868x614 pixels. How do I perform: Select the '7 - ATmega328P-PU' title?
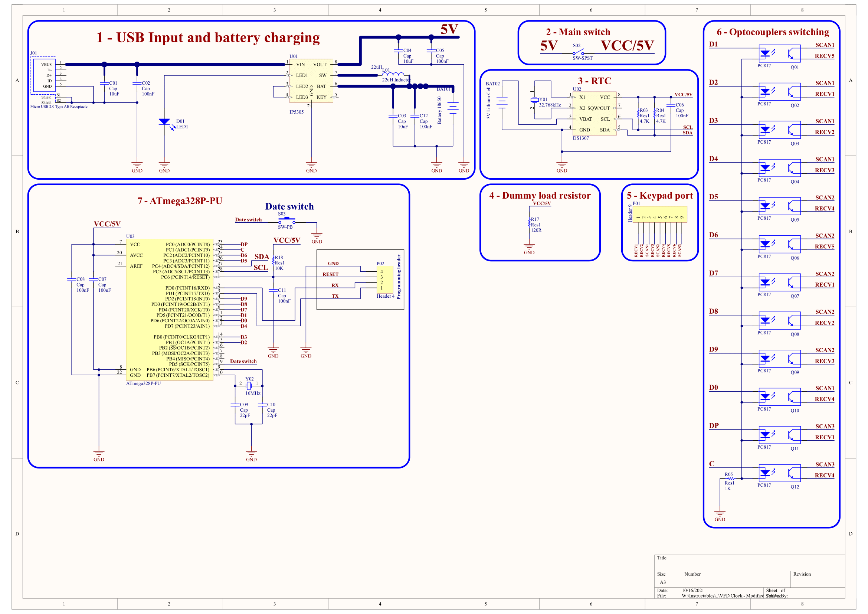180,201
